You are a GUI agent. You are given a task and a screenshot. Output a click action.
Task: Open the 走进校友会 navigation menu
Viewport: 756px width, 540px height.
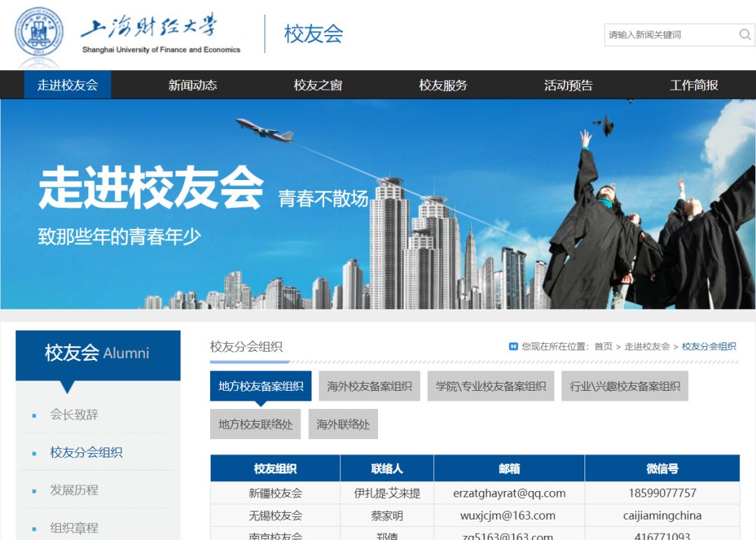click(67, 85)
